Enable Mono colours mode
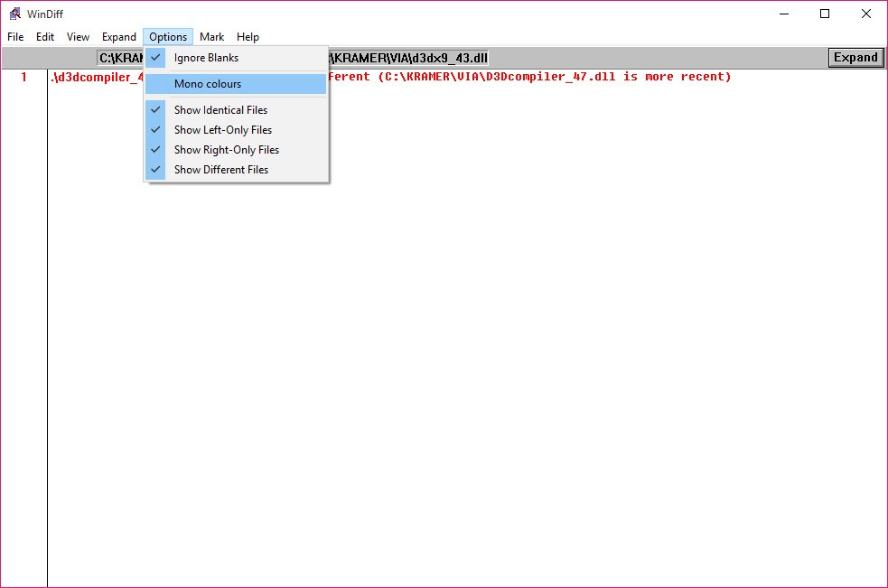This screenshot has height=588, width=888. tap(208, 83)
